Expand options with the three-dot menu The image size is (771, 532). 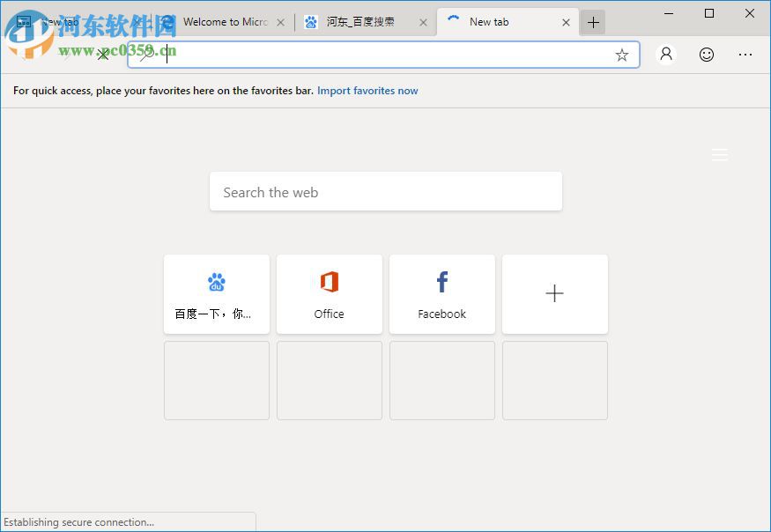[x=745, y=55]
